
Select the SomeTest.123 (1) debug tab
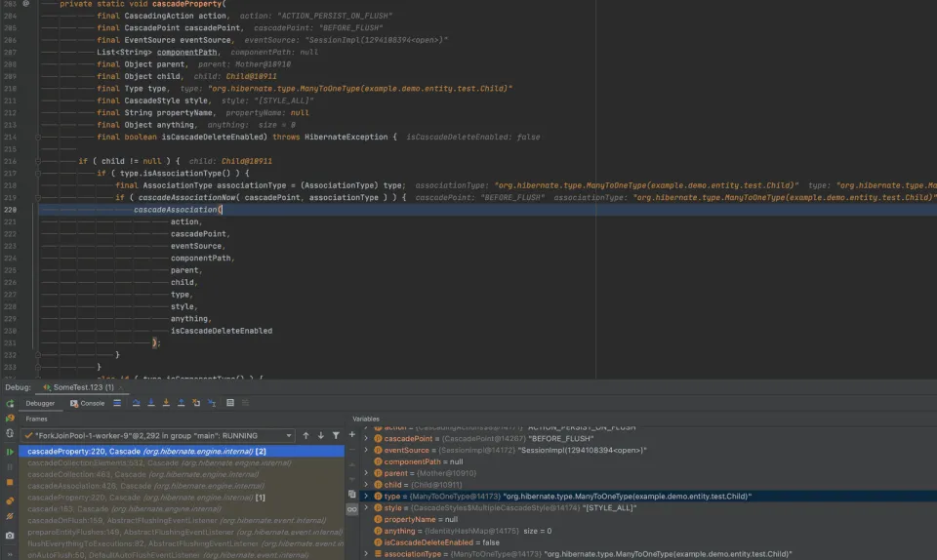[78, 387]
